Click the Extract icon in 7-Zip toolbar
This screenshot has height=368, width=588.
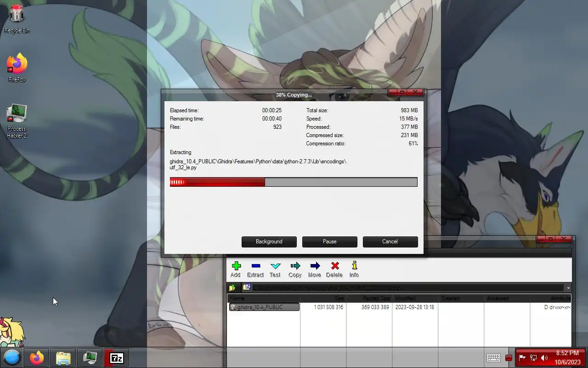click(x=256, y=266)
